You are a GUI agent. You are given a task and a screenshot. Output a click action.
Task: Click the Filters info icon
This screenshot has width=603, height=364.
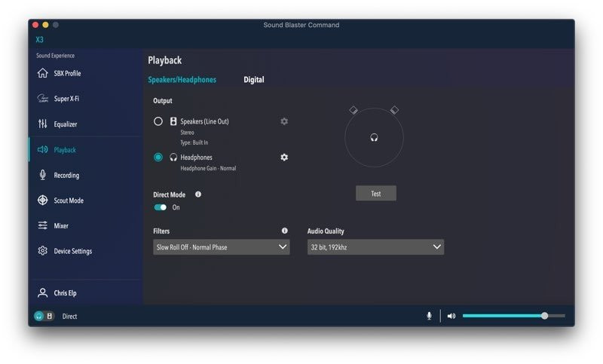[284, 231]
